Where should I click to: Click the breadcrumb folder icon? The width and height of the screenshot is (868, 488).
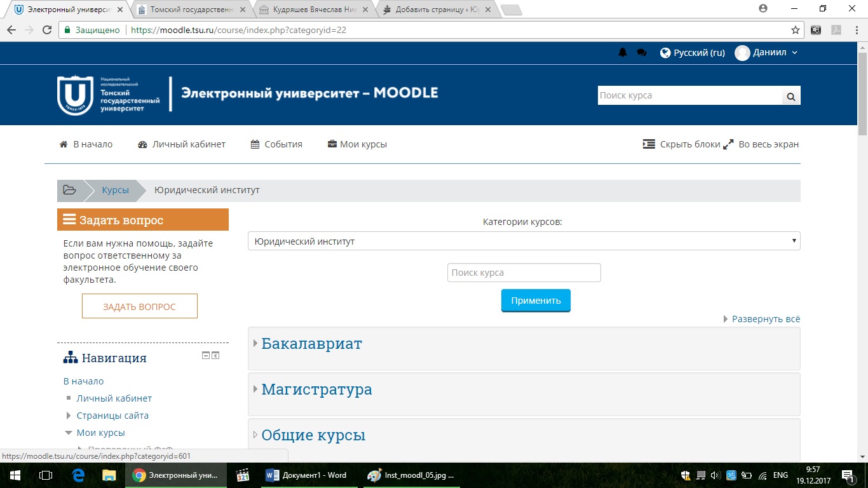70,189
